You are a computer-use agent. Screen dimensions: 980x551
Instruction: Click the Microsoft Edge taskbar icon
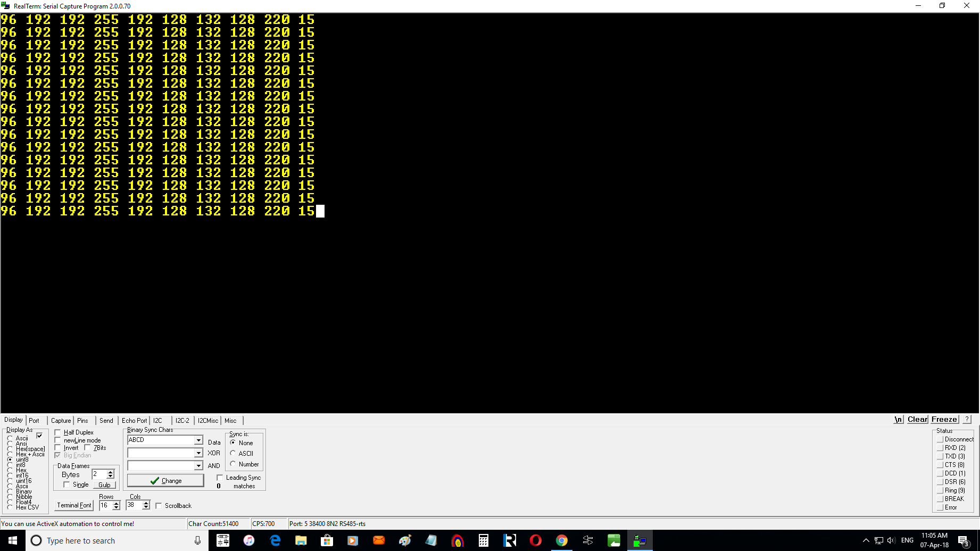click(275, 540)
